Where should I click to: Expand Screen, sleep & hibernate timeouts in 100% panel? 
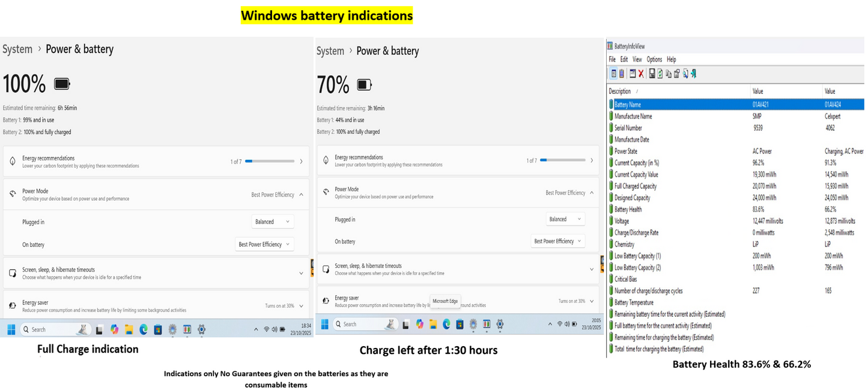click(x=156, y=273)
